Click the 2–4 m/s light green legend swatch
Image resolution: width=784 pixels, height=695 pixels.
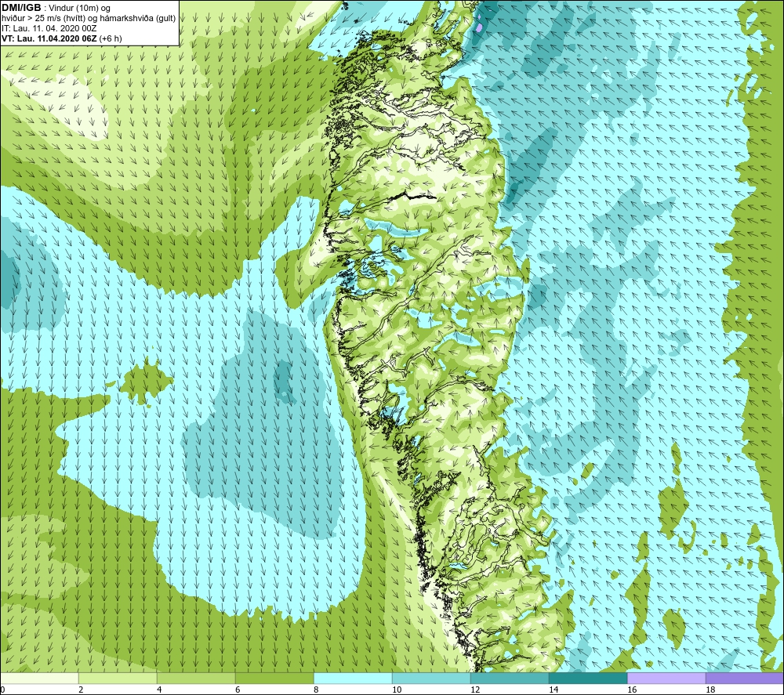(118, 678)
